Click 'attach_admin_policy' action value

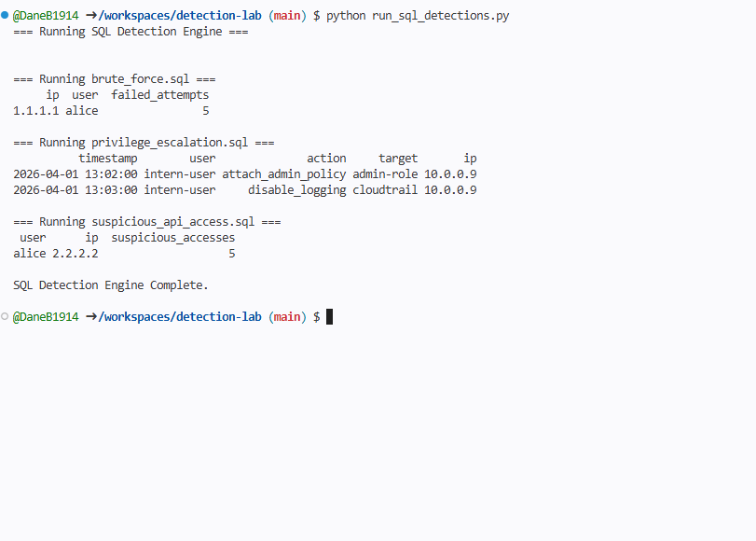point(284,174)
